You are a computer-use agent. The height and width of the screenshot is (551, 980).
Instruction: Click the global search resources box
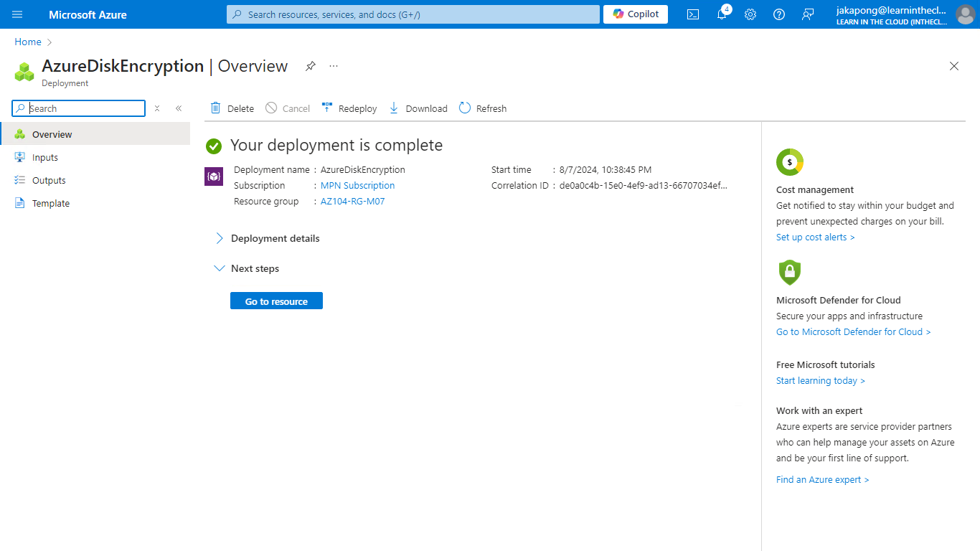[x=413, y=14]
